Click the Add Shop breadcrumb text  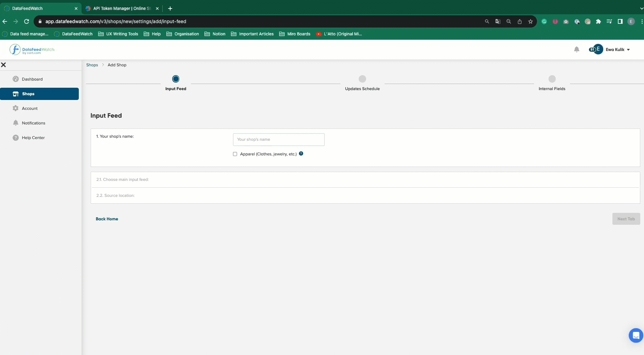click(117, 65)
